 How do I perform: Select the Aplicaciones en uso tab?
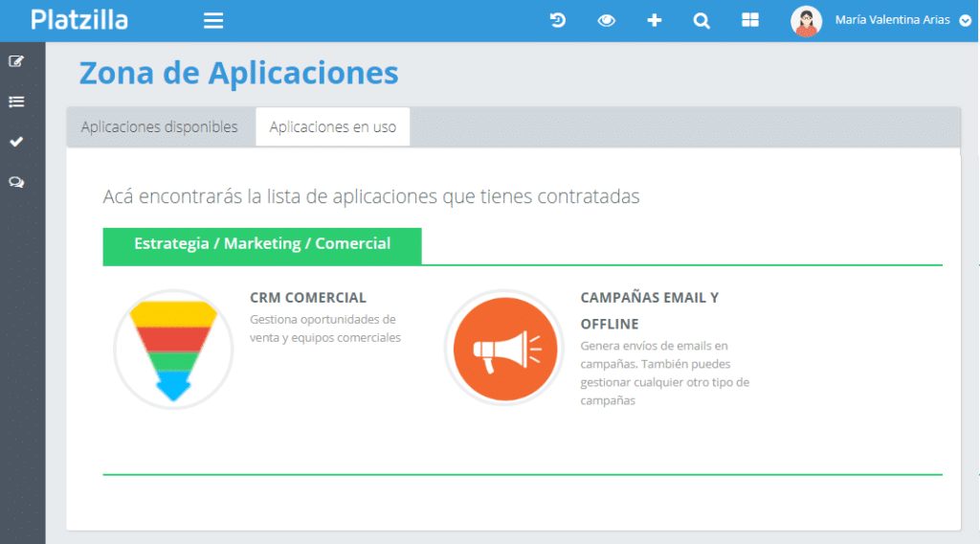332,127
